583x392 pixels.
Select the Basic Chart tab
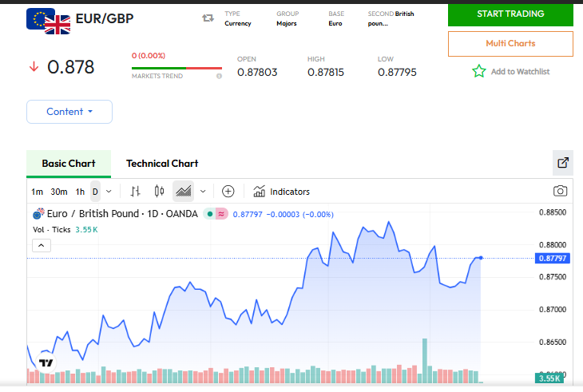[x=69, y=164]
